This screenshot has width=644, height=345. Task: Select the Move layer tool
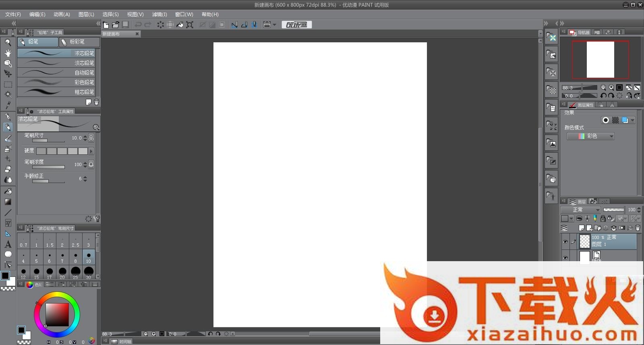point(8,74)
